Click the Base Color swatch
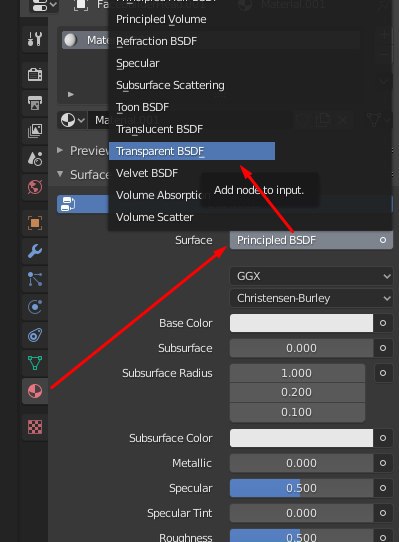 click(x=301, y=323)
